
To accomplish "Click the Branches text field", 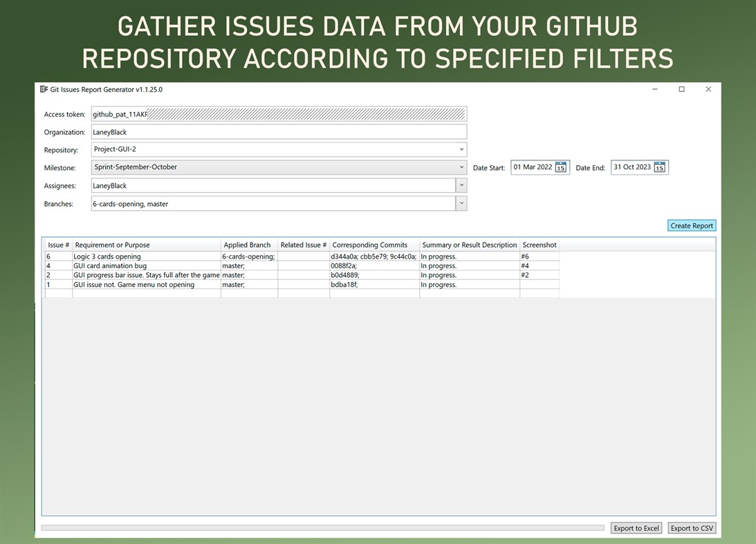I will click(273, 203).
